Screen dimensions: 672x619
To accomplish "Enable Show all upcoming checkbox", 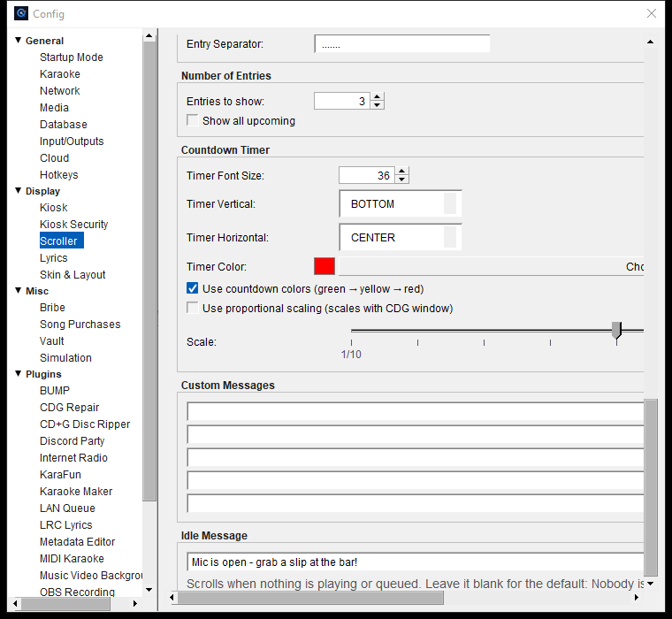I will click(193, 120).
